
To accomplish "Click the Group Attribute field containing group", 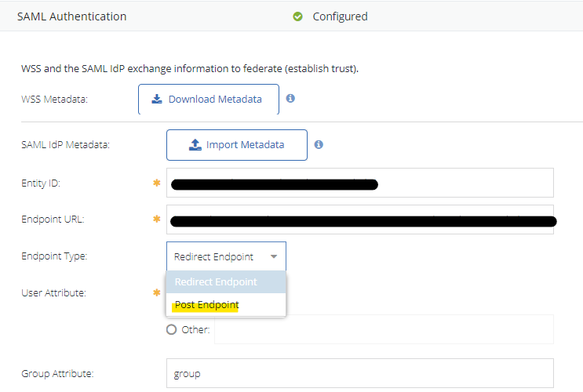I will 359,374.
